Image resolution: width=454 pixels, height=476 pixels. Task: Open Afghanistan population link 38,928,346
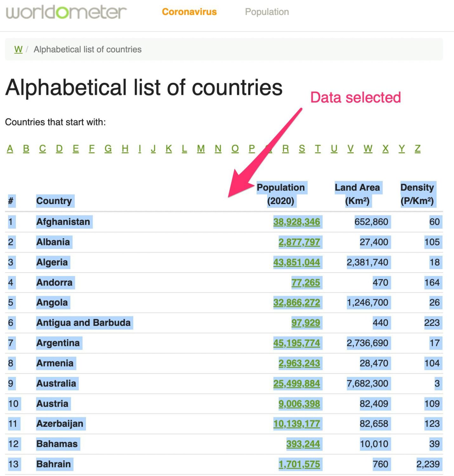297,222
